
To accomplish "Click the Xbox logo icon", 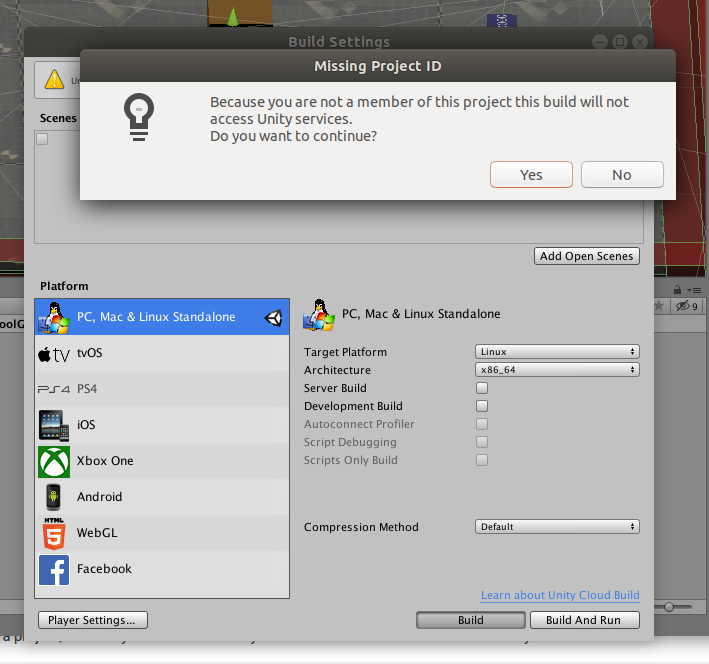I will [54, 462].
